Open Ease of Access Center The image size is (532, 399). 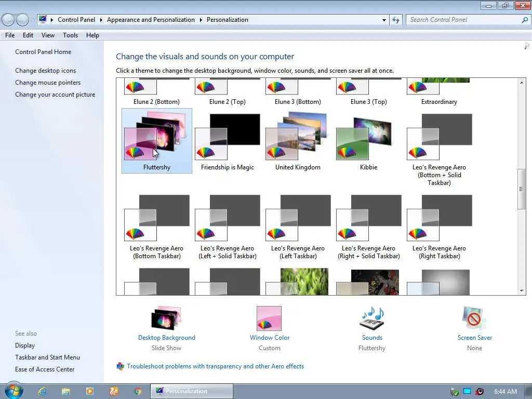[x=45, y=369]
